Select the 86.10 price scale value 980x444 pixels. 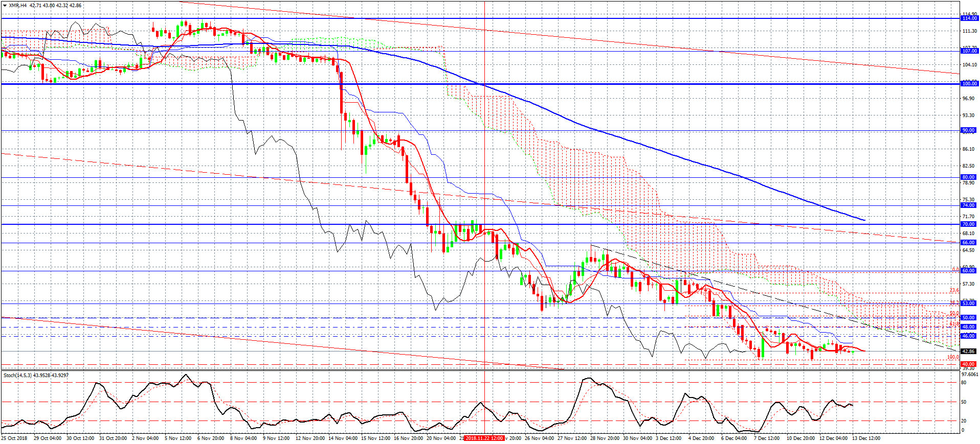(968, 149)
